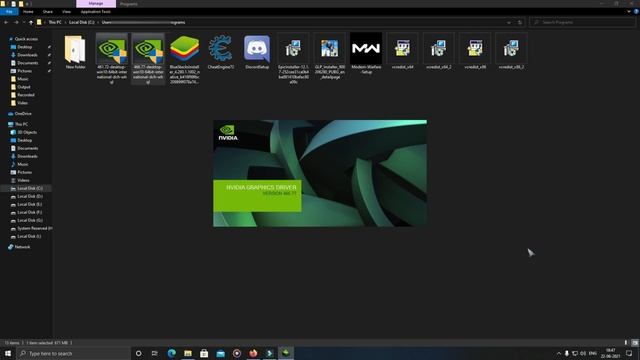Select Local Disk (D:) in sidebar
Viewport: 640px width, 360px height.
click(x=30, y=196)
